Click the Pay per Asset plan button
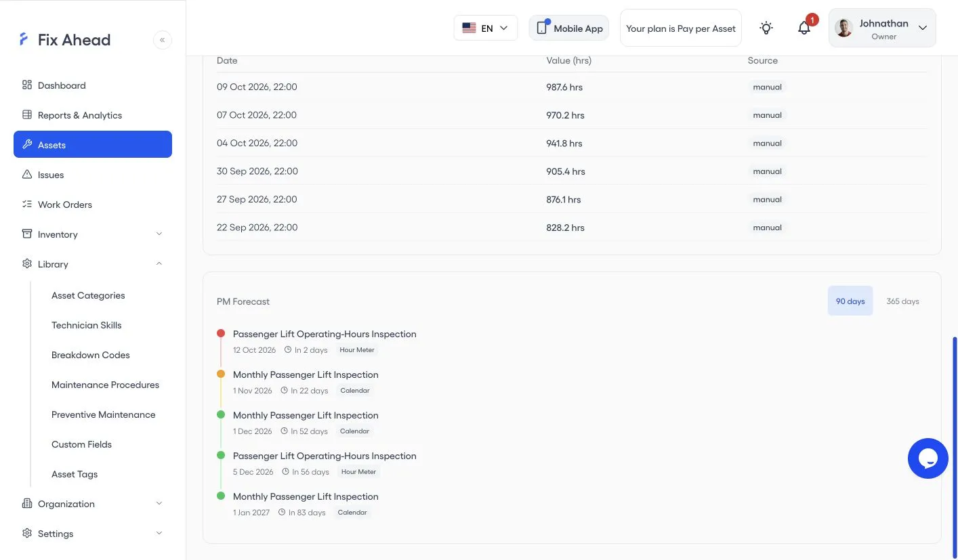 681,28
